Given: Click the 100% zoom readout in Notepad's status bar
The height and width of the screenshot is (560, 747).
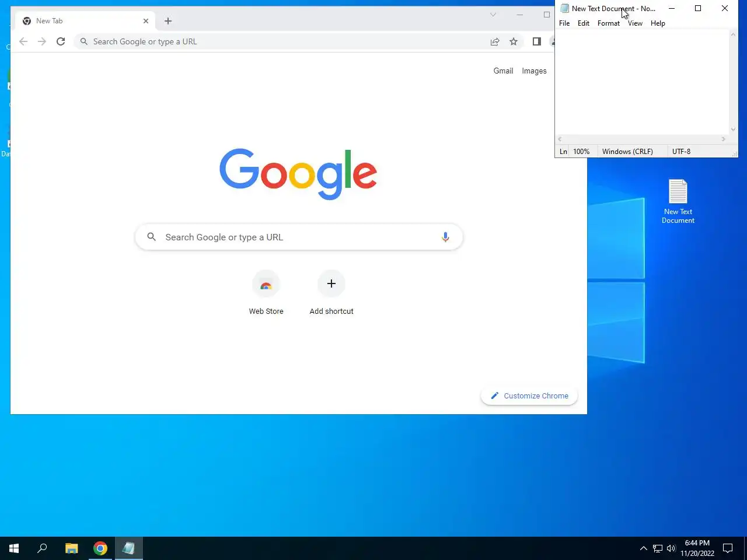Looking at the screenshot, I should [581, 151].
